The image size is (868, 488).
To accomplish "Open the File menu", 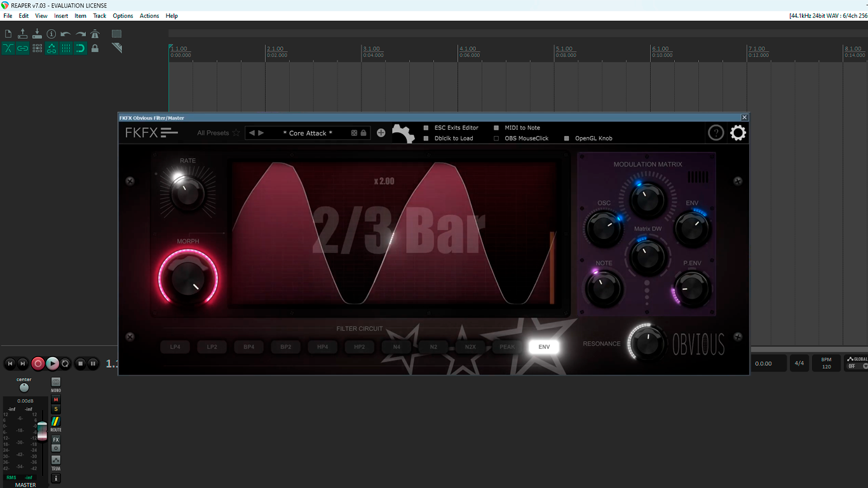I will pos(8,16).
